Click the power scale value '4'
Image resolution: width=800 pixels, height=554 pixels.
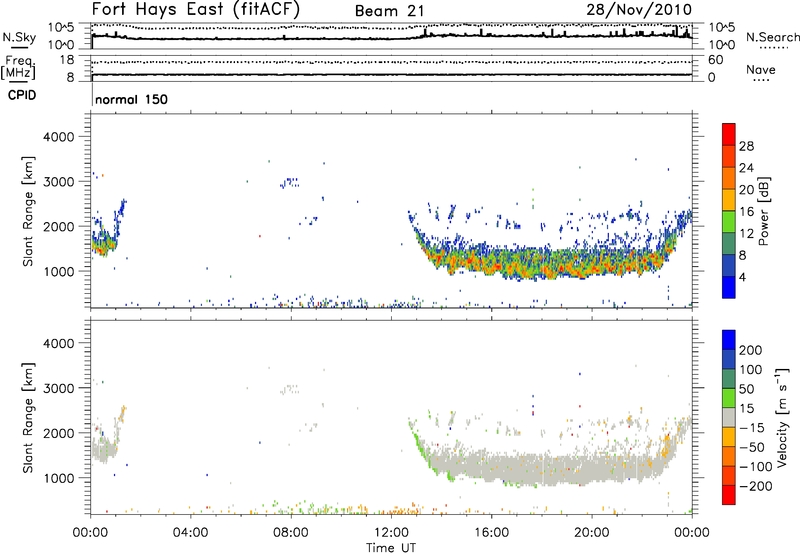coord(742,277)
